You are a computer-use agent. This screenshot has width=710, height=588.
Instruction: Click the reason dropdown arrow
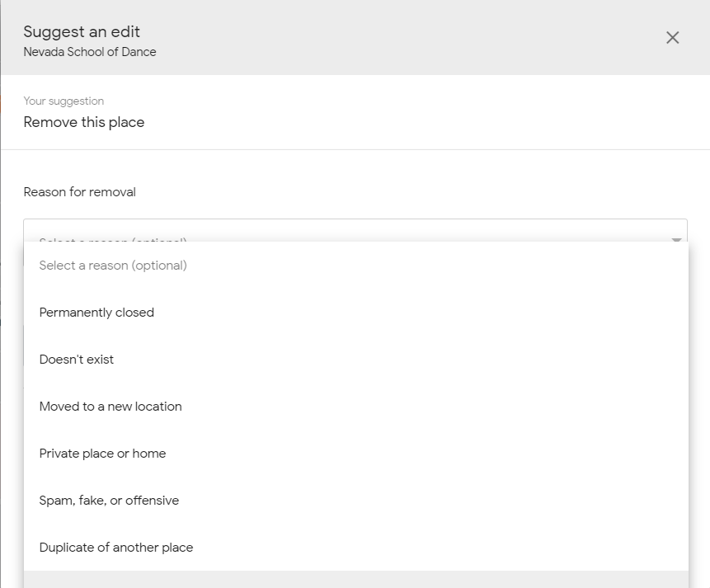[676, 239]
